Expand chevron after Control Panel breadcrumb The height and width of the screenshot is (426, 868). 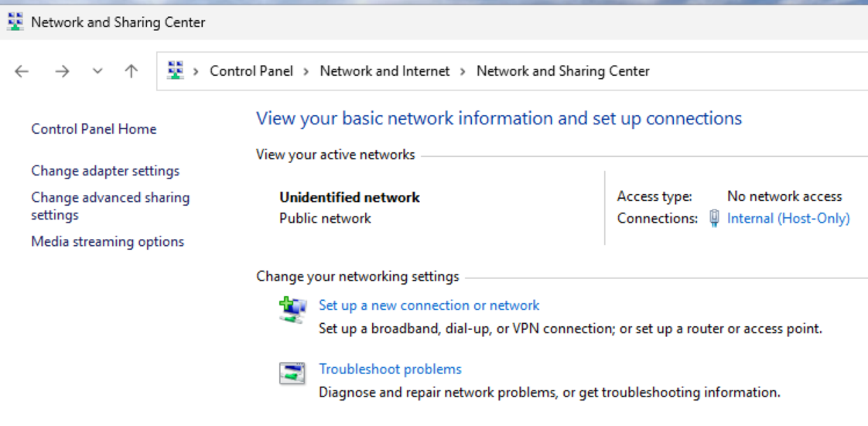tap(306, 71)
